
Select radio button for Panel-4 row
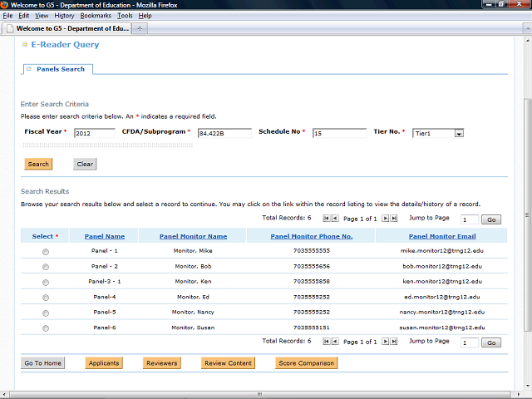45,297
